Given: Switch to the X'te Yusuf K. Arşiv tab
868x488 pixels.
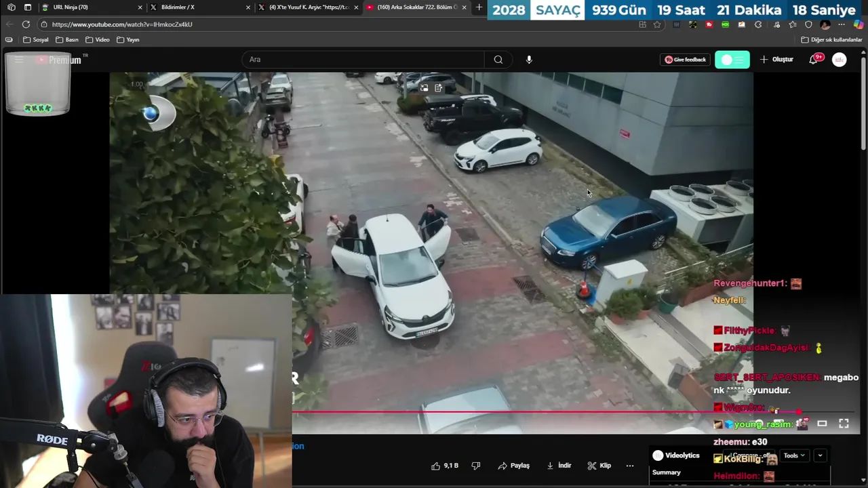Looking at the screenshot, I should coord(309,7).
